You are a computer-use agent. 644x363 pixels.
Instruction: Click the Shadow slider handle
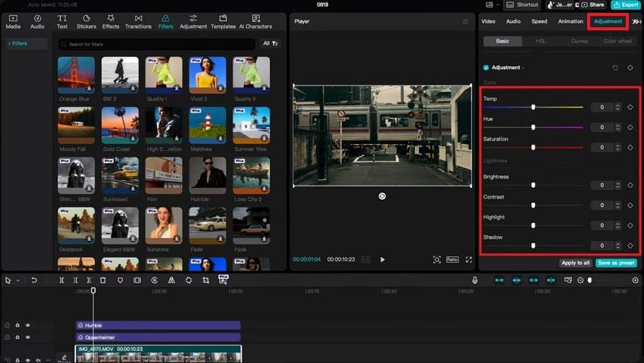533,246
